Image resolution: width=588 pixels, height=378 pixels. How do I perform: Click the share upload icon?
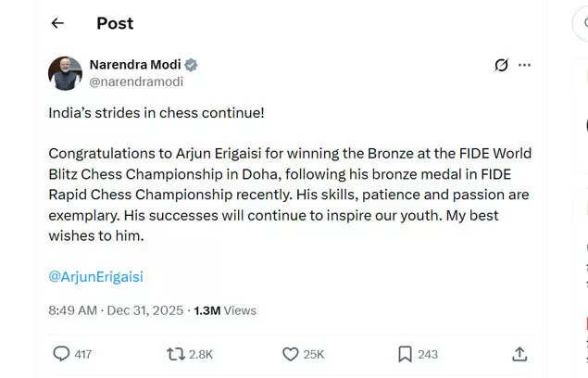pos(519,354)
